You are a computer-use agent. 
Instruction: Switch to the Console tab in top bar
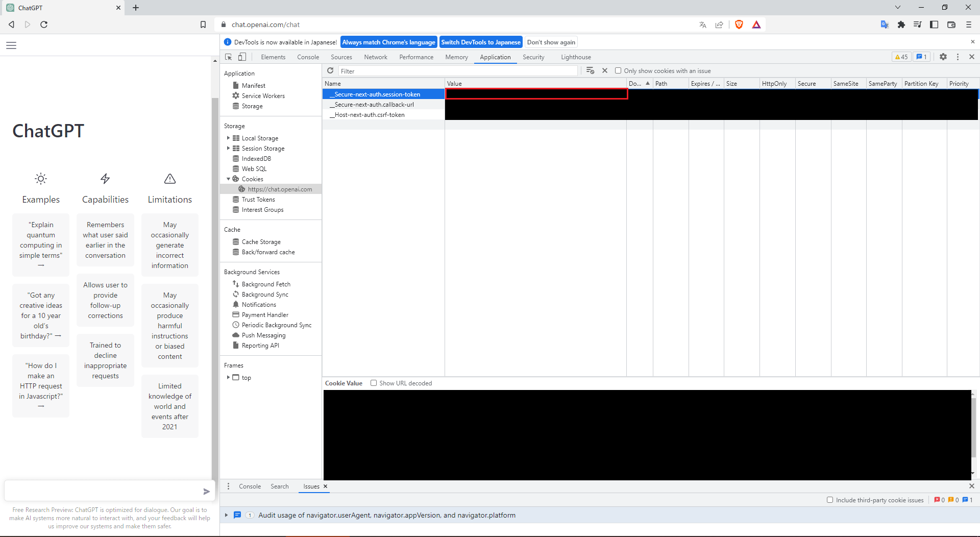point(308,57)
